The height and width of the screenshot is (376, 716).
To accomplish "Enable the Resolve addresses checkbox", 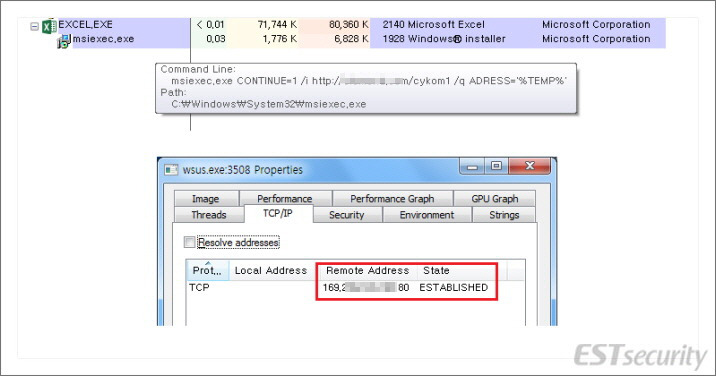I will [189, 242].
